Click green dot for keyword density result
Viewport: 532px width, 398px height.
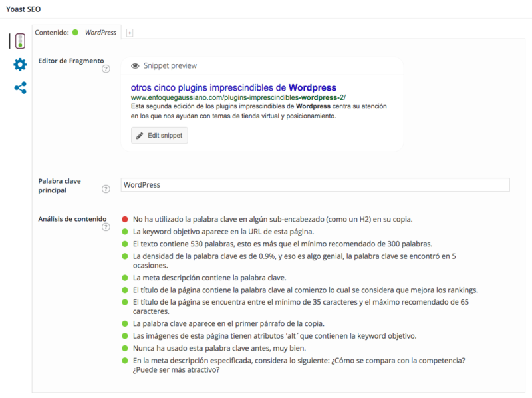(x=125, y=256)
